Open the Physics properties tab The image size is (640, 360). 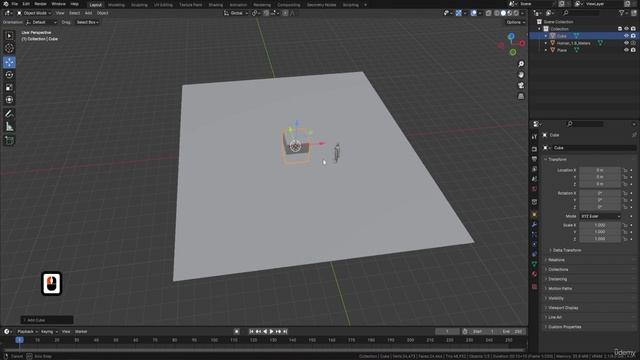pyautogui.click(x=534, y=244)
